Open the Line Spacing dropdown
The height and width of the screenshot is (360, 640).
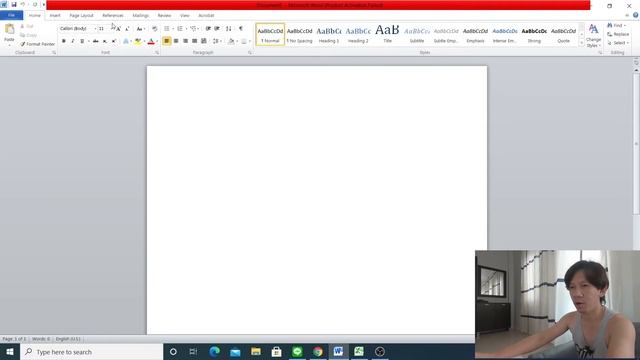tap(217, 41)
